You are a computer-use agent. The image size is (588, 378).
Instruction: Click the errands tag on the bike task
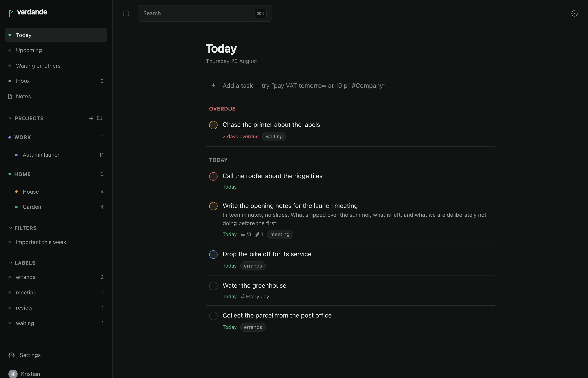coord(253,266)
